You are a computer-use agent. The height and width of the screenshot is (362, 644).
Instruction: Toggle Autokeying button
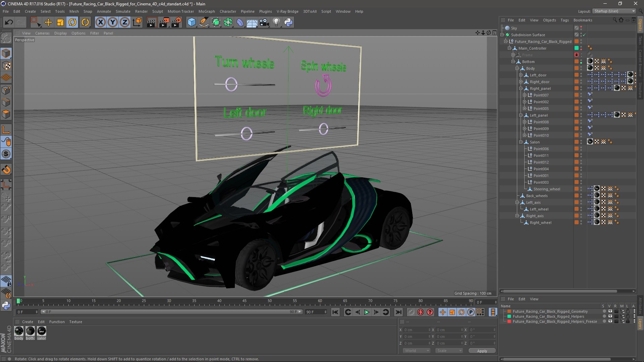(x=421, y=312)
